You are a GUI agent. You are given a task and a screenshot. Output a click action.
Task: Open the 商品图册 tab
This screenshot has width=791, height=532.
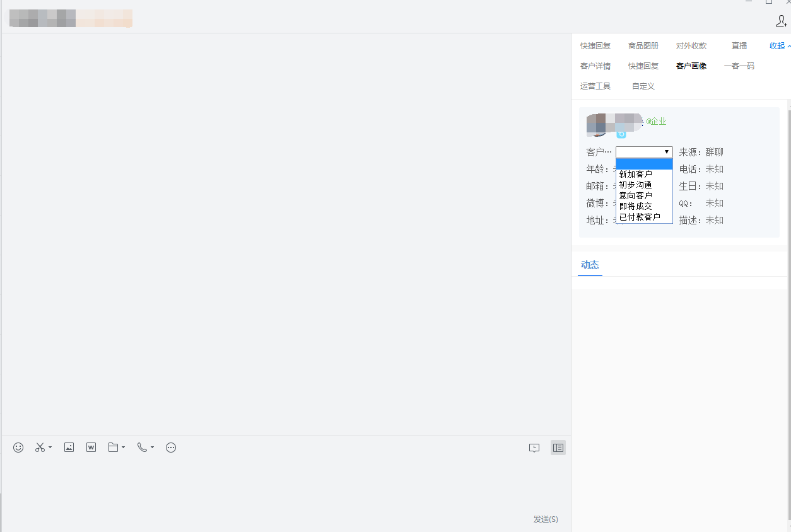(x=643, y=46)
